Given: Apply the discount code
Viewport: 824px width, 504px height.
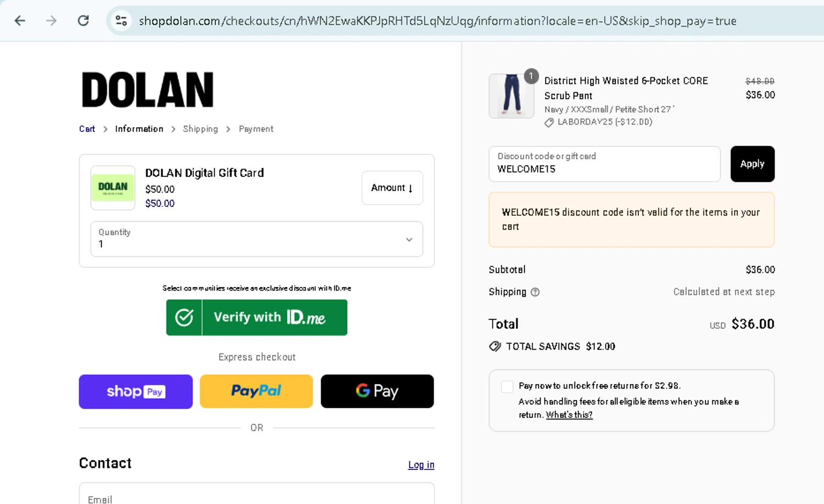Looking at the screenshot, I should point(753,164).
